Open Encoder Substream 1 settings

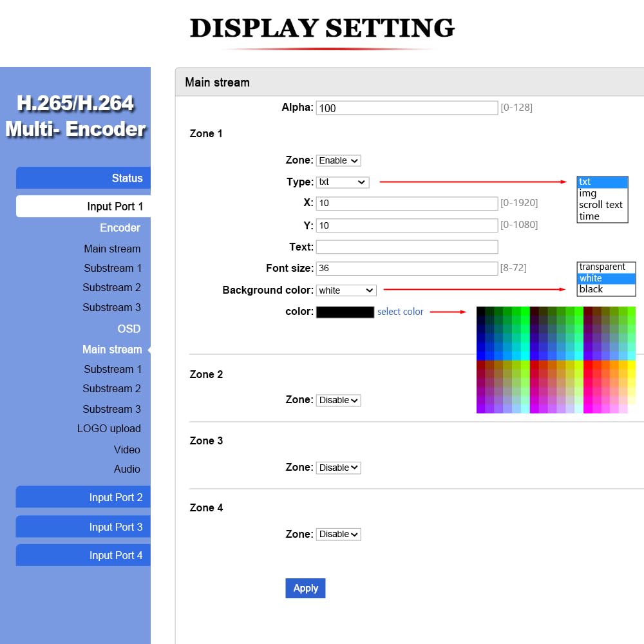113,268
